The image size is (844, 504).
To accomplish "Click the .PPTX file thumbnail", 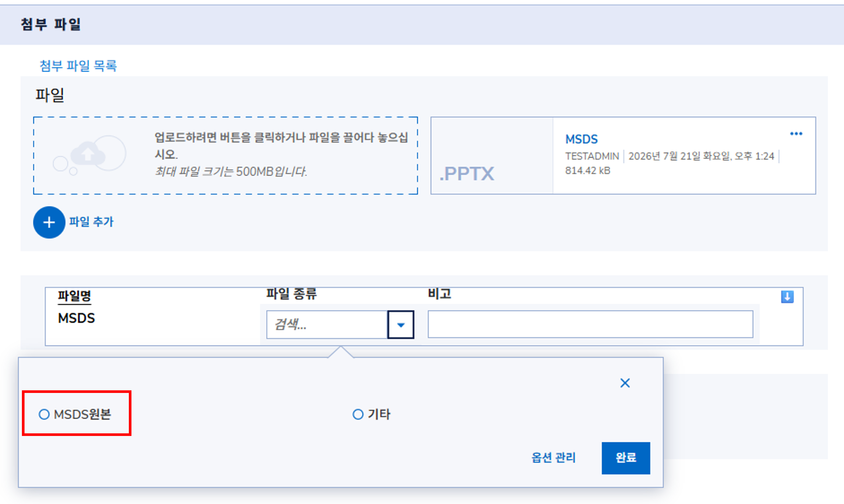I will tap(492, 156).
